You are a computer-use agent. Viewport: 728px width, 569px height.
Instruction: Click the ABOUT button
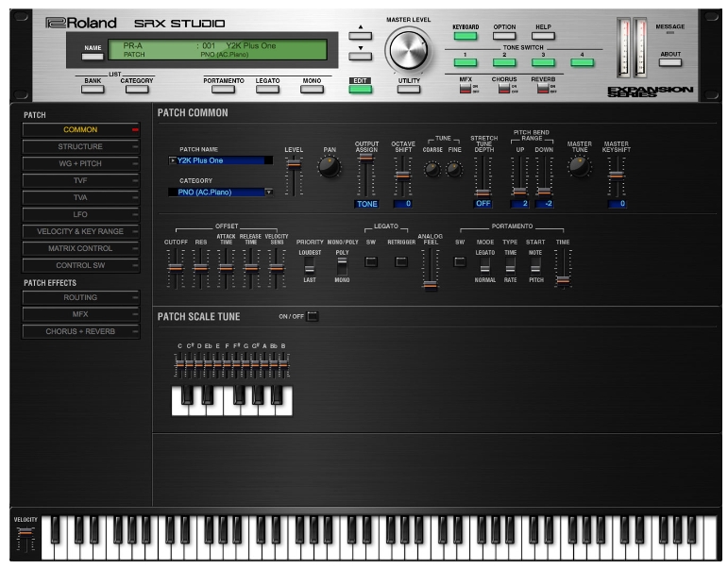[670, 62]
